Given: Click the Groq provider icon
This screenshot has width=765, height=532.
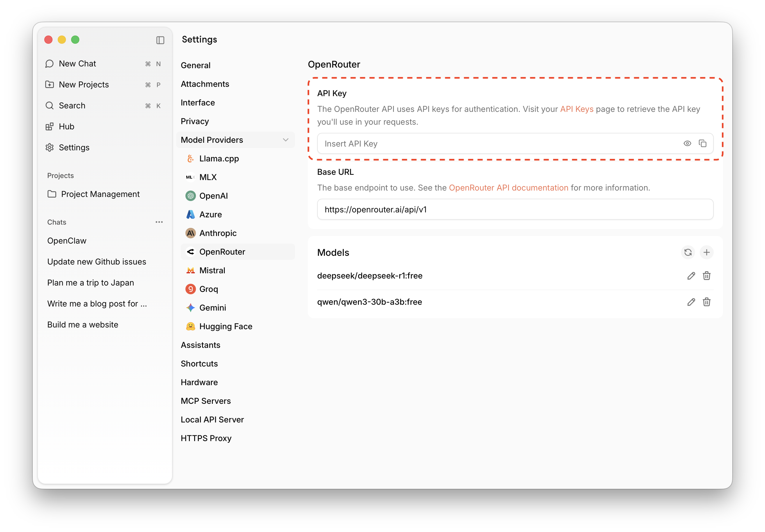Looking at the screenshot, I should click(191, 289).
